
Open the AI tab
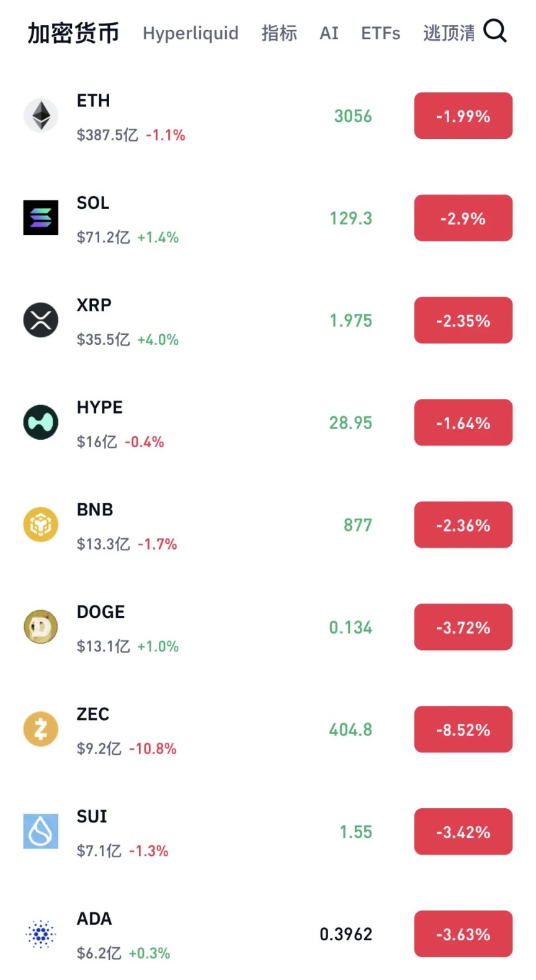coord(329,33)
